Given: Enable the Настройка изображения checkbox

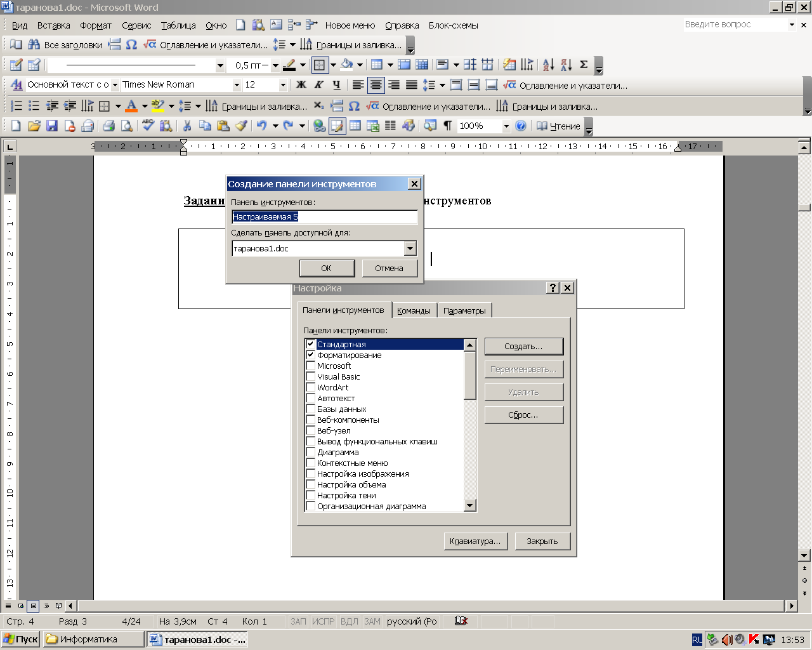Looking at the screenshot, I should 311,474.
